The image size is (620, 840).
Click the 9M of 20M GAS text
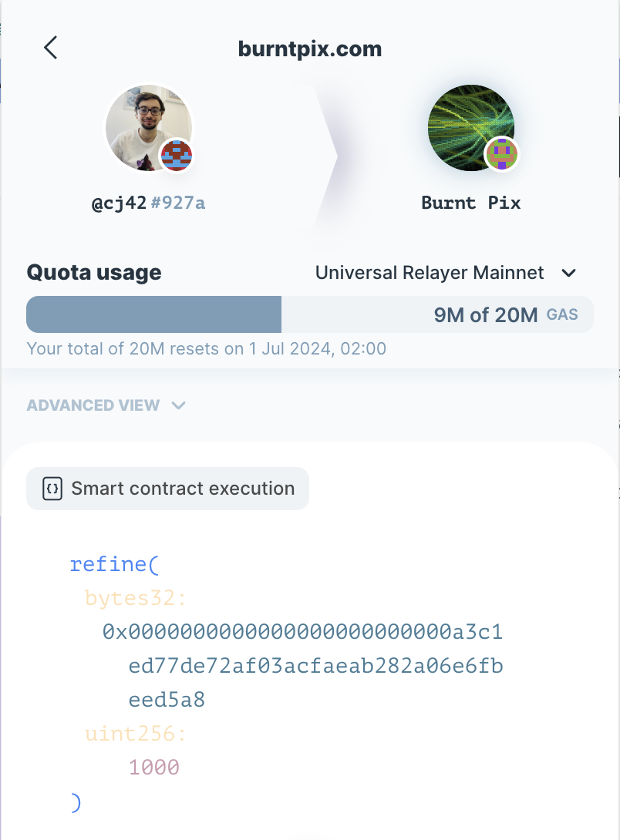point(486,314)
